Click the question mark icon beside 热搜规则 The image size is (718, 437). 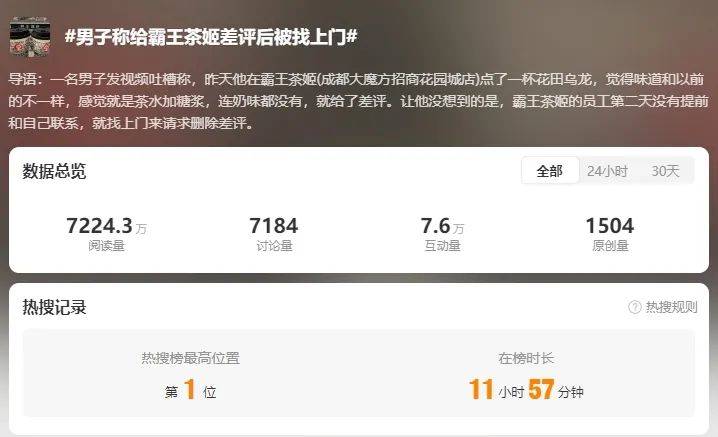coord(635,307)
